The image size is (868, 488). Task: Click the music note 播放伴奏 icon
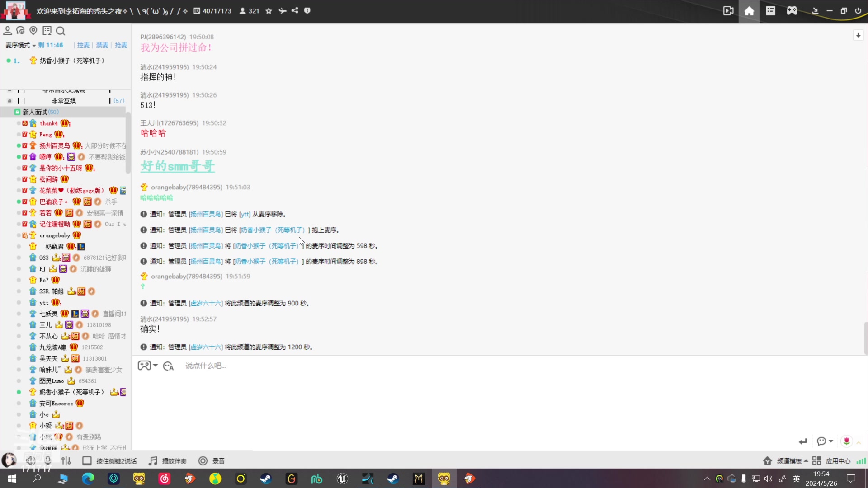coord(153,461)
